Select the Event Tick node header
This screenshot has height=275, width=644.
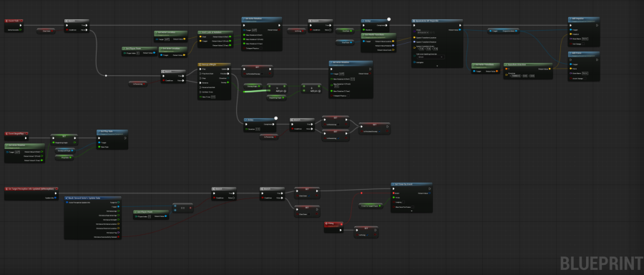14,21
